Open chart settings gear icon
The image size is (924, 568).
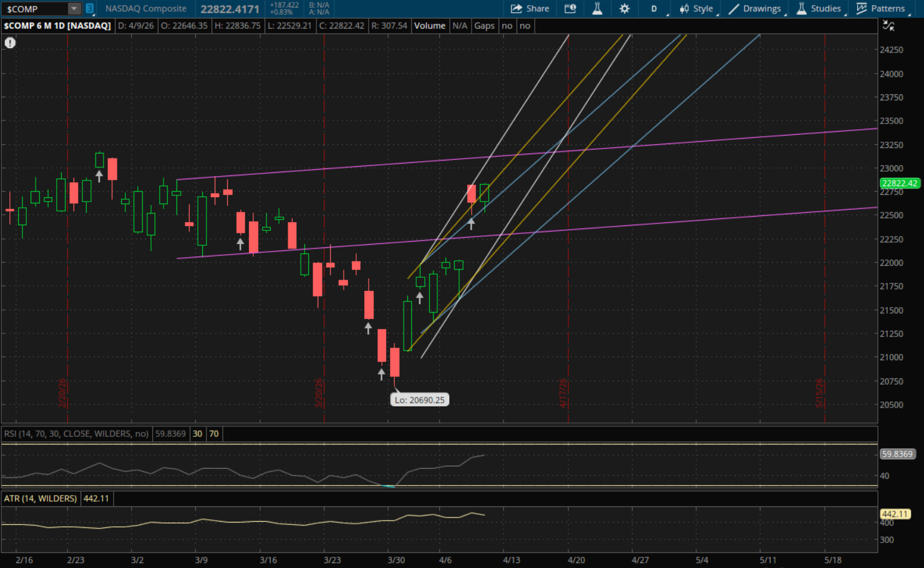[x=625, y=9]
